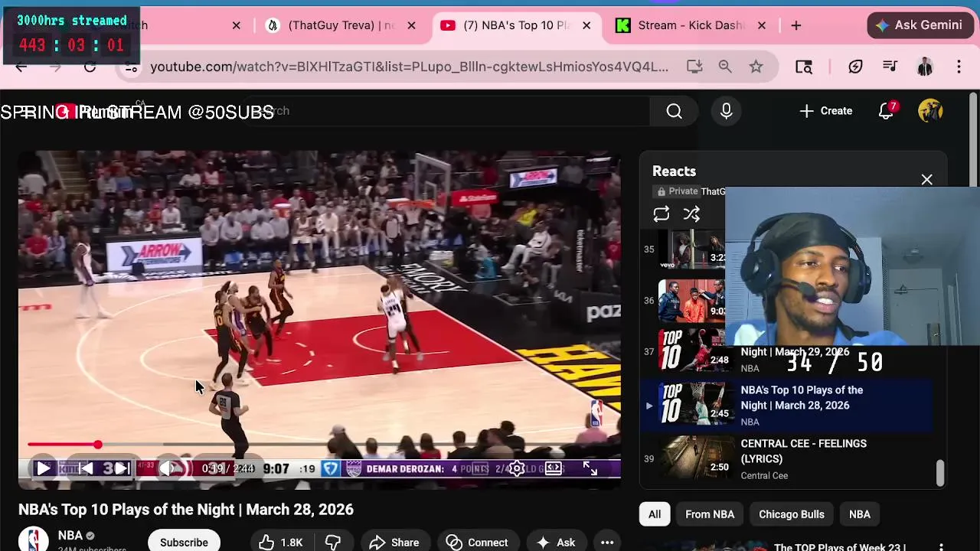Select the Chicago Bulls filter chip
The image size is (980, 551).
791,514
